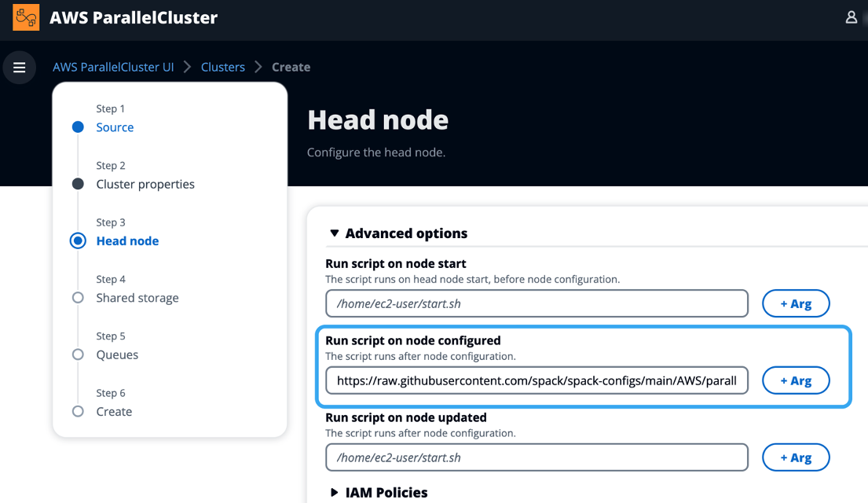Viewport: 868px width, 503px height.
Task: Select the Step 6 Create radio circle
Action: tap(77, 411)
